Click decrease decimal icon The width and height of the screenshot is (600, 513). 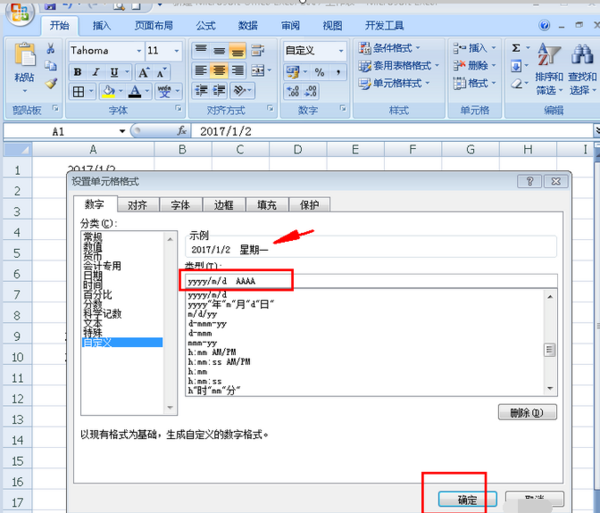point(311,91)
